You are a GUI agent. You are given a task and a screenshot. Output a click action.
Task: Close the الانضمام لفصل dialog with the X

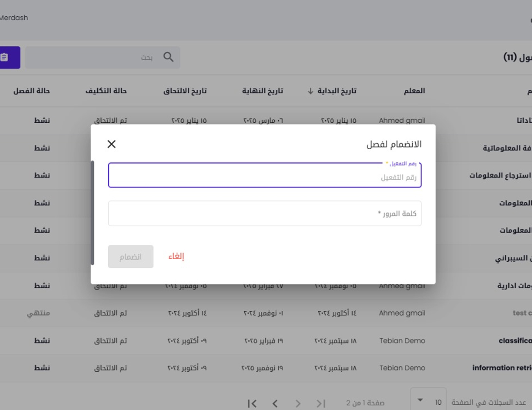pos(111,144)
